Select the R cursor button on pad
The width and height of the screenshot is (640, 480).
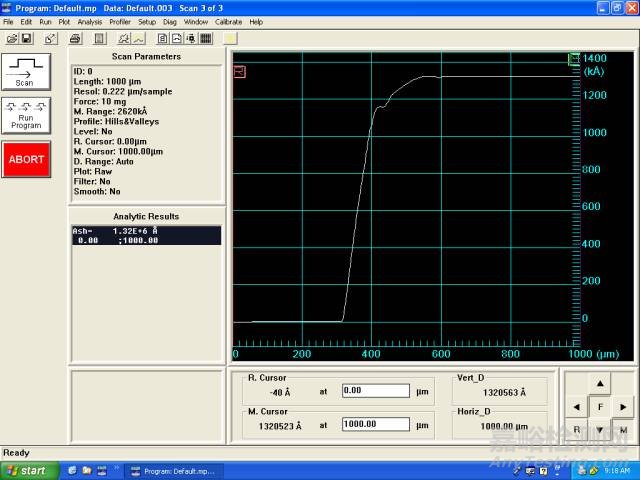[577, 429]
